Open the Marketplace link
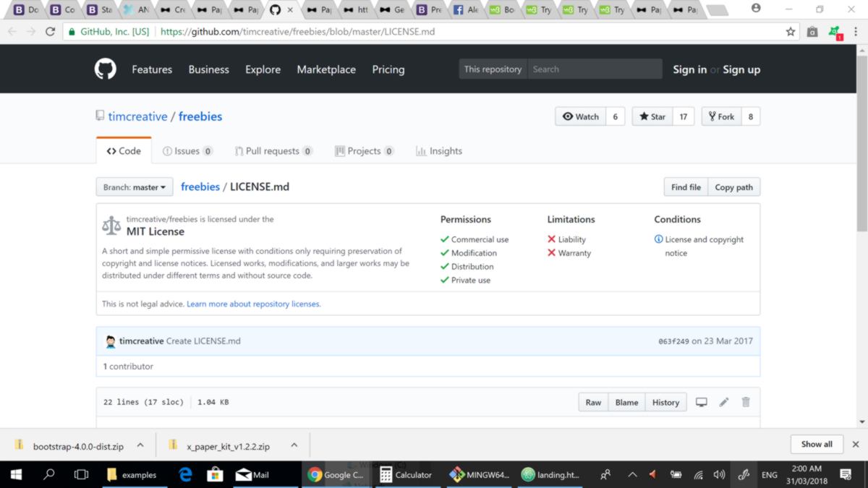Image resolution: width=868 pixels, height=488 pixels. pyautogui.click(x=326, y=69)
